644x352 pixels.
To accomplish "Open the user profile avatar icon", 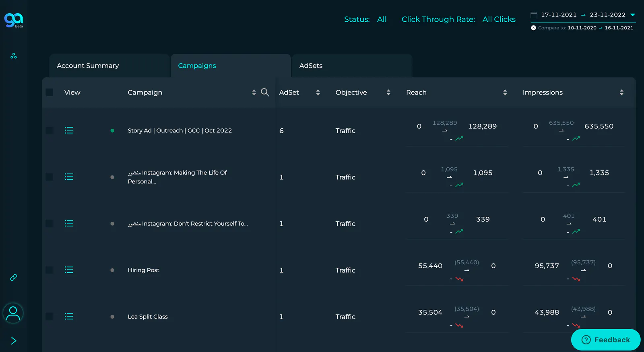I will [13, 313].
